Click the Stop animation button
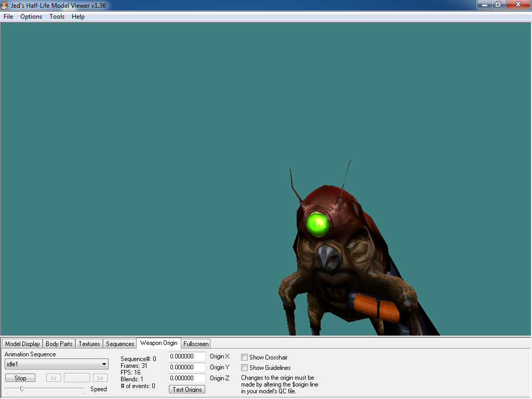The image size is (532, 399). 20,378
